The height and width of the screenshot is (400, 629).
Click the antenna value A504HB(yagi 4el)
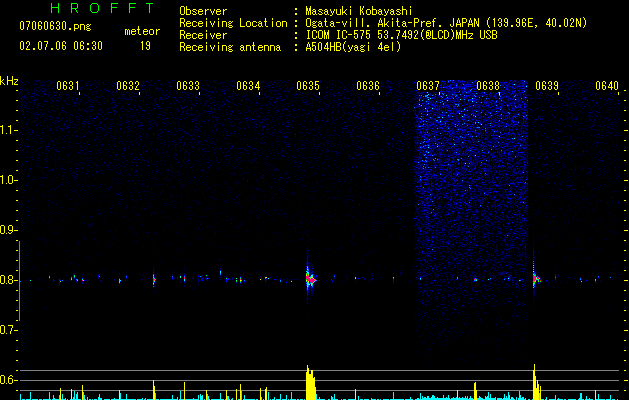353,47
